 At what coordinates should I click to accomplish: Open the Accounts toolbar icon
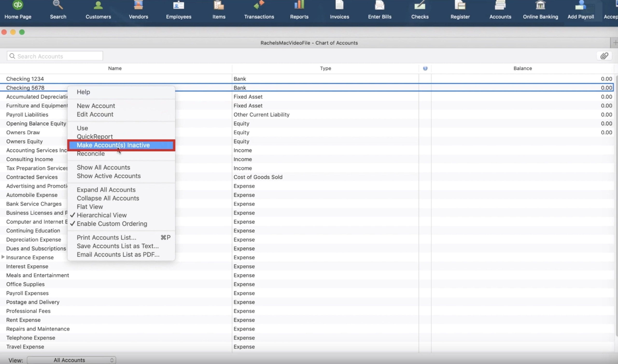(500, 10)
